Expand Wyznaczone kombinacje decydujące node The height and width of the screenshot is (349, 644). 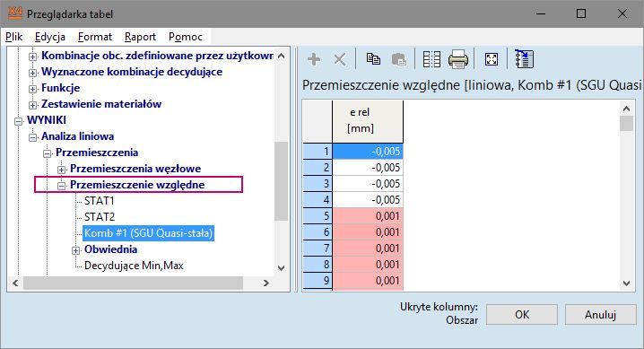(32, 73)
